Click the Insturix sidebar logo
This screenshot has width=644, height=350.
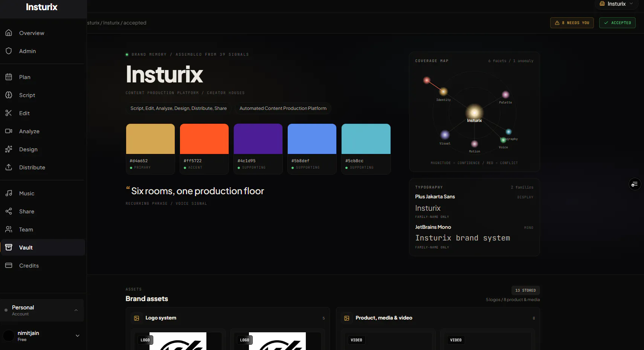click(x=41, y=7)
